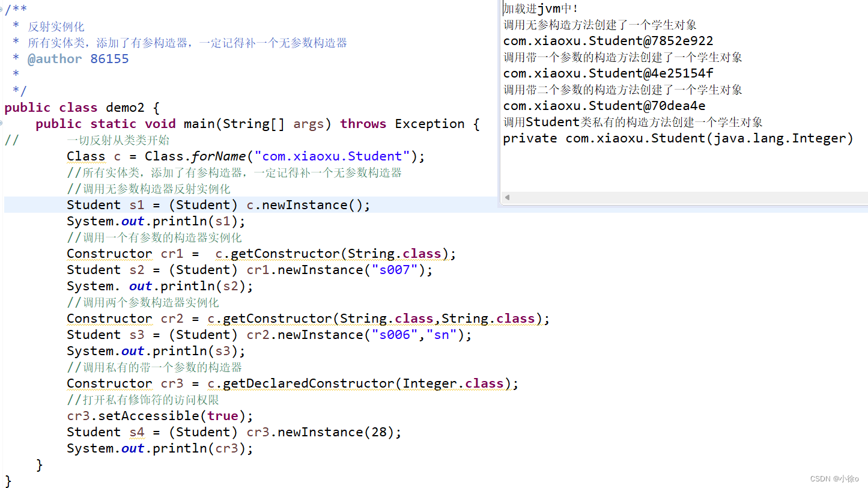Click the underlined Class identifier near forName
The width and height of the screenshot is (868, 488).
pyautogui.click(x=86, y=156)
